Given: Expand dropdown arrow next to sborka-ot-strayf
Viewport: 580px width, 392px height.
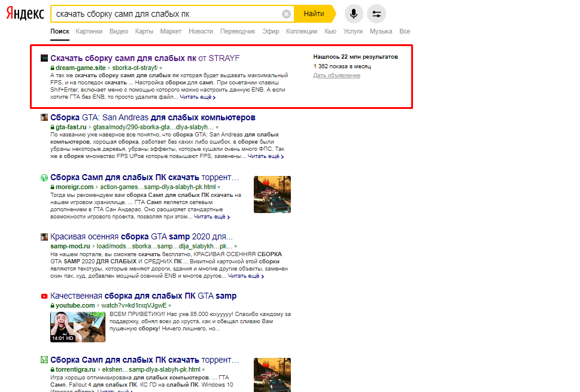Looking at the screenshot, I should [x=161, y=68].
